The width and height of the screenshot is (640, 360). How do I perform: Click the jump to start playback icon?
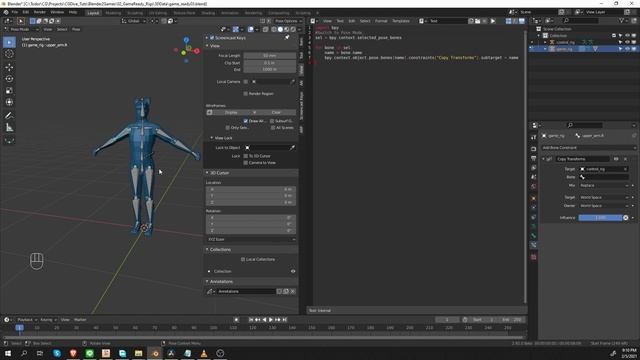click(x=251, y=320)
